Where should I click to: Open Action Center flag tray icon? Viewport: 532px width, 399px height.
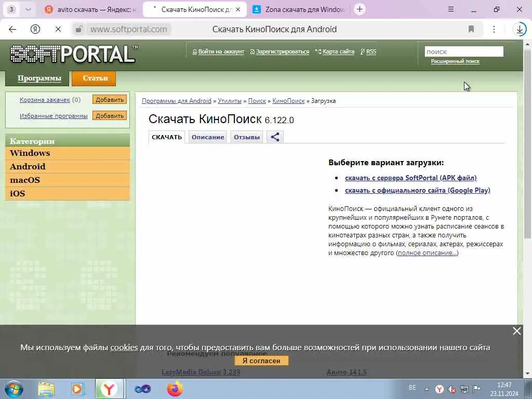tap(477, 389)
